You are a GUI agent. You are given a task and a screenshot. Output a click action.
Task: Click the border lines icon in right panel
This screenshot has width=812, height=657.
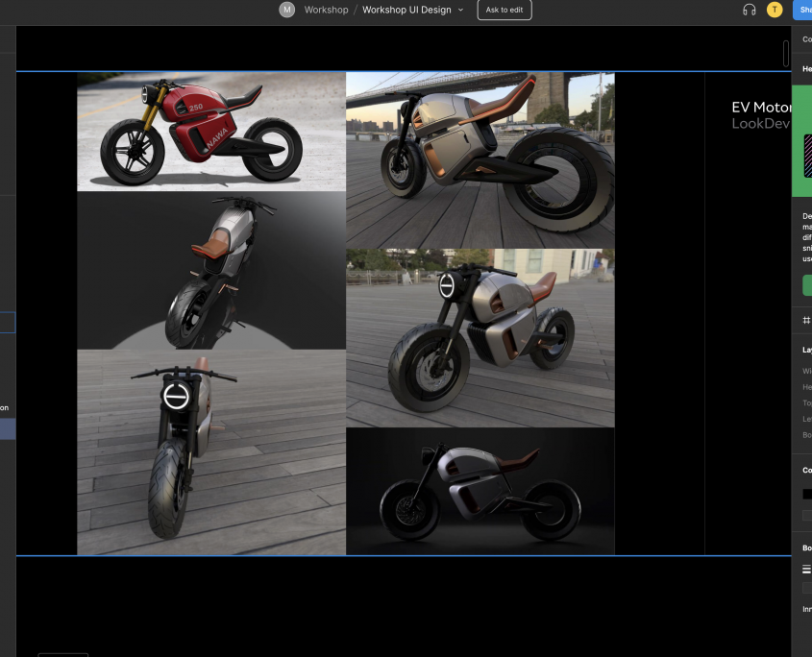pyautogui.click(x=806, y=570)
